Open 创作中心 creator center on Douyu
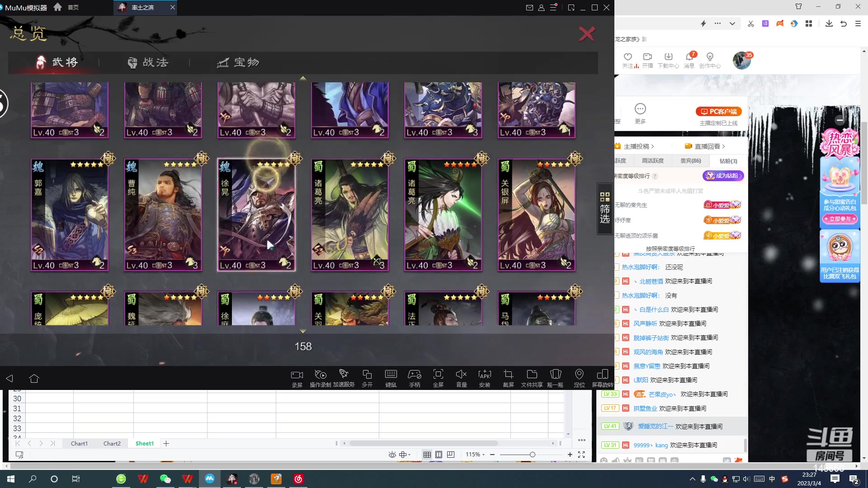Image resolution: width=868 pixels, height=488 pixels. tap(710, 60)
